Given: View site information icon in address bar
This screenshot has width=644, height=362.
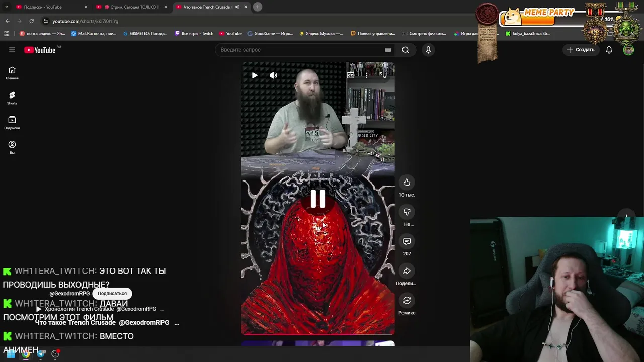Looking at the screenshot, I should pyautogui.click(x=46, y=21).
